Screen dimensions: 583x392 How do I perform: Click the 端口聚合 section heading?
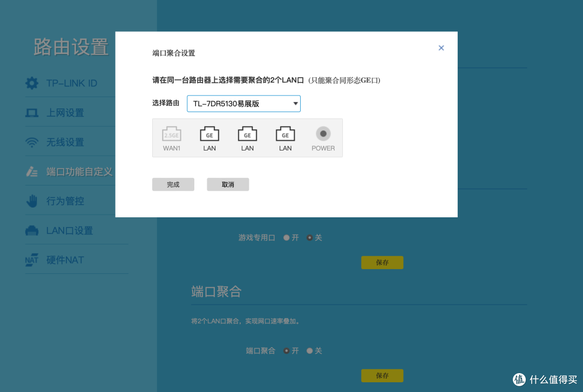216,292
